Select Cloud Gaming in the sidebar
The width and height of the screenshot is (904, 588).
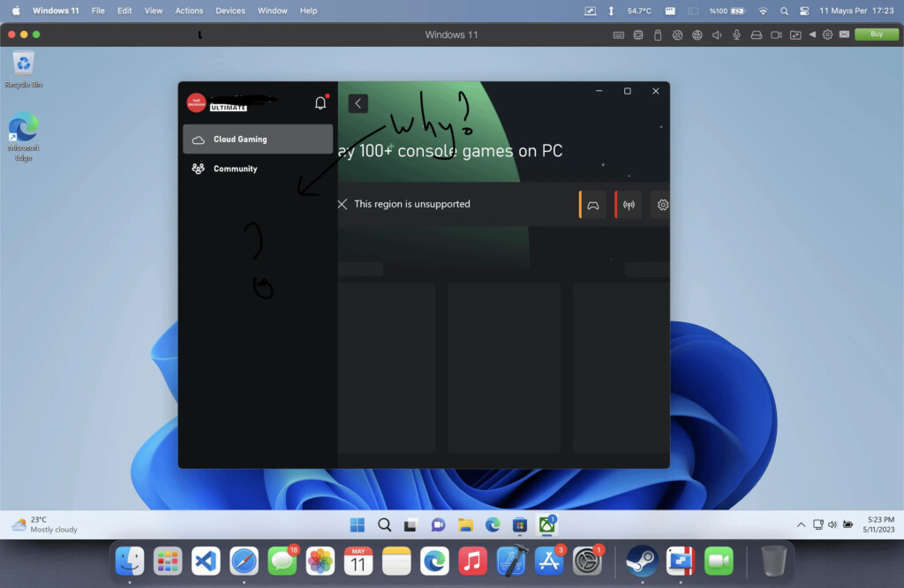[258, 139]
